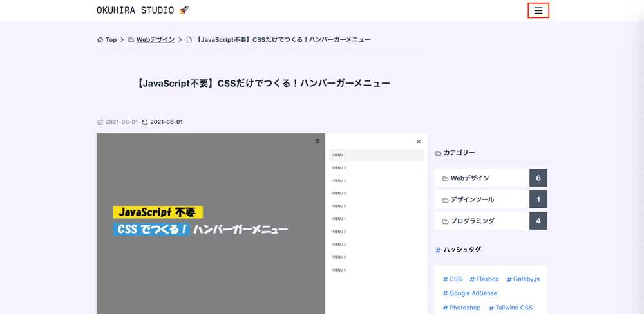Viewport: 644px width, 314px height.
Task: Click the rocket emoji in site title
Action: 184,10
